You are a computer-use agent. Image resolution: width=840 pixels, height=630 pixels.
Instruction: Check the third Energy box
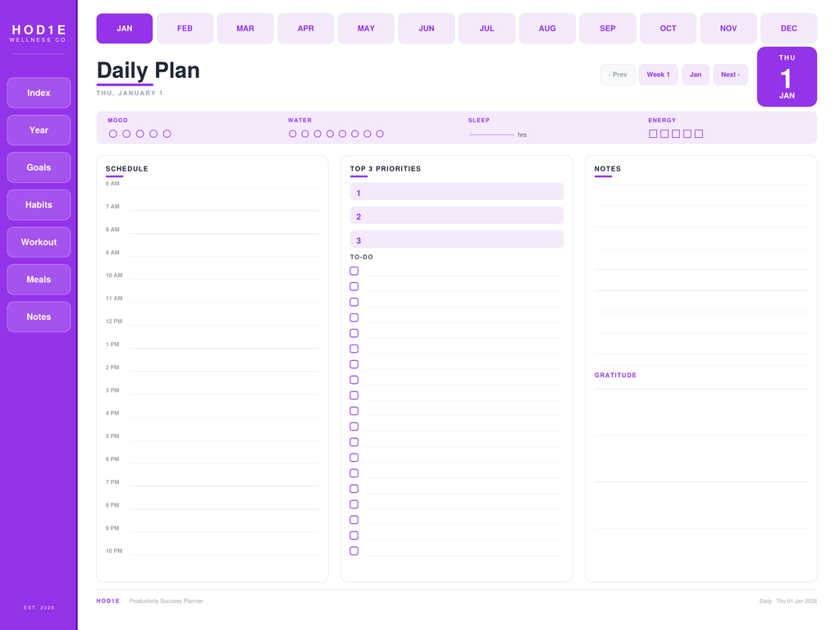coord(676,134)
